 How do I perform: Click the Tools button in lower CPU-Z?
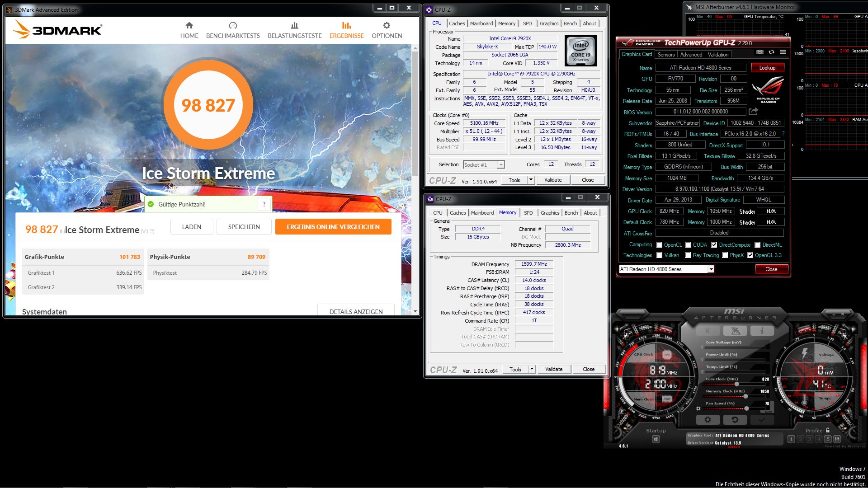click(515, 369)
